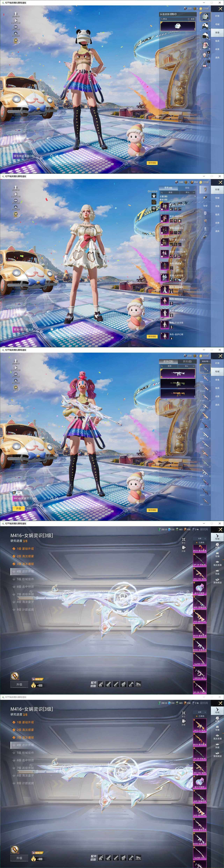
Task: Select 5级 枪械挂件 in lower M416 upgrade window
Action: [x=23, y=752]
